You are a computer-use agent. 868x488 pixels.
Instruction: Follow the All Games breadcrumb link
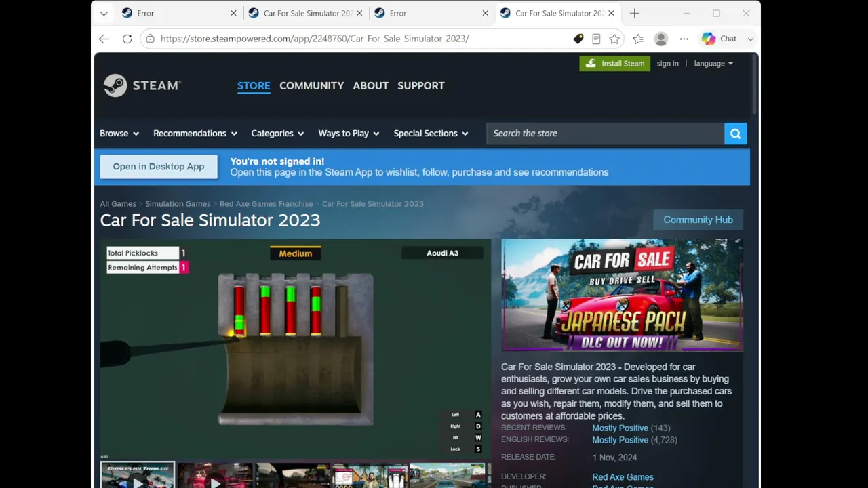coord(118,204)
